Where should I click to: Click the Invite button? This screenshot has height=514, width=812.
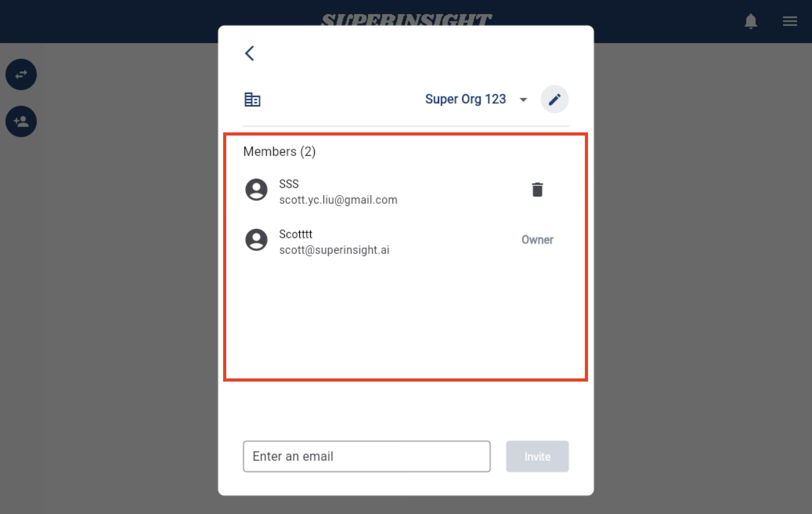tap(537, 456)
